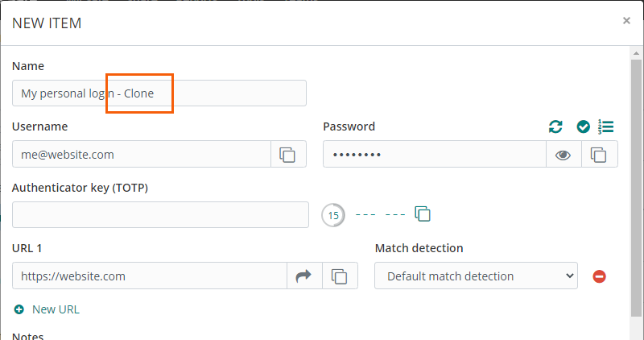Image resolution: width=644 pixels, height=340 pixels.
Task: Focus the Name input field
Action: click(159, 93)
